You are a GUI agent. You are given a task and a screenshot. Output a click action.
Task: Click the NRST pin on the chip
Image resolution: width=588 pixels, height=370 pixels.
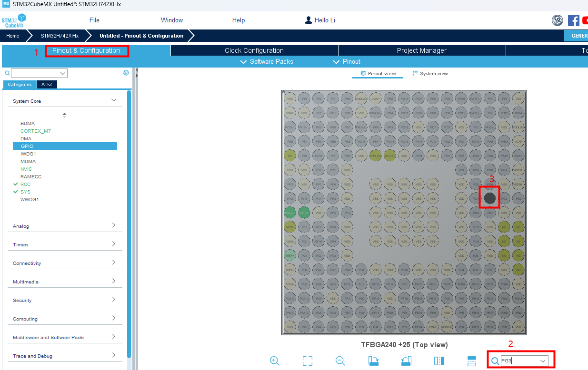tap(290, 227)
